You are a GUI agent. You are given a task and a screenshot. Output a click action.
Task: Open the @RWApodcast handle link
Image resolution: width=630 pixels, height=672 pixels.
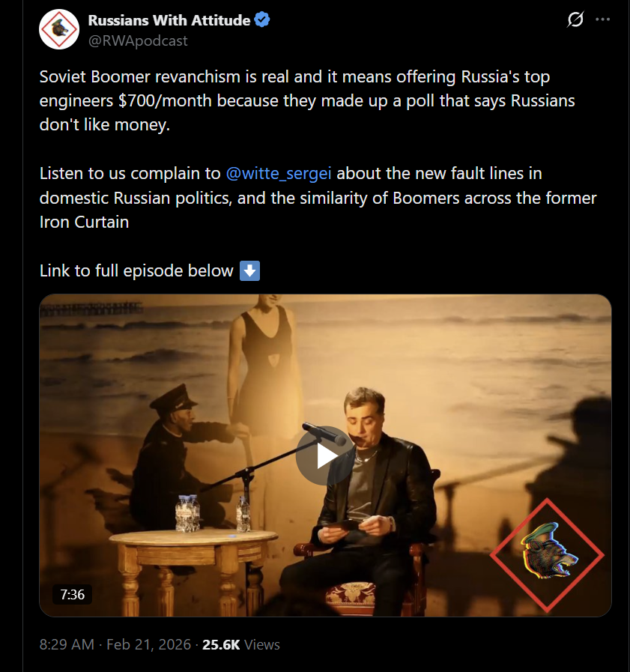click(x=138, y=41)
